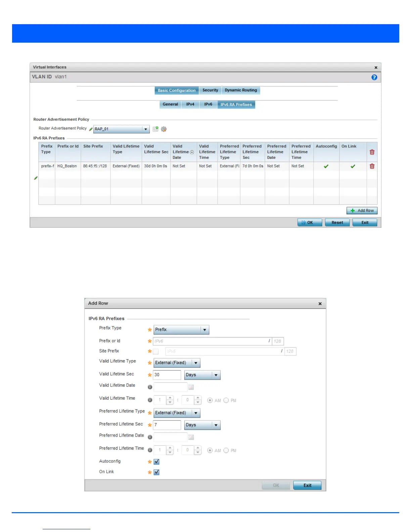Open the Preferred Lifetime Date calendar picker

click(x=191, y=437)
